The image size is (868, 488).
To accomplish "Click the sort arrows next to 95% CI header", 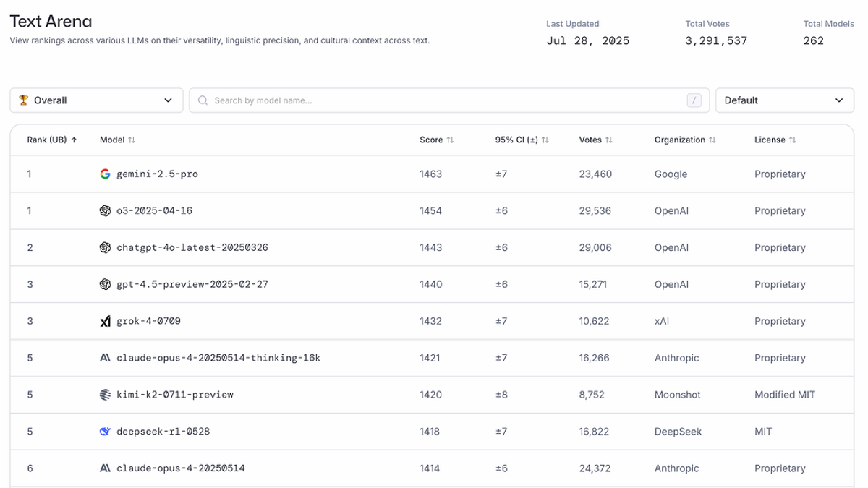I will (545, 140).
